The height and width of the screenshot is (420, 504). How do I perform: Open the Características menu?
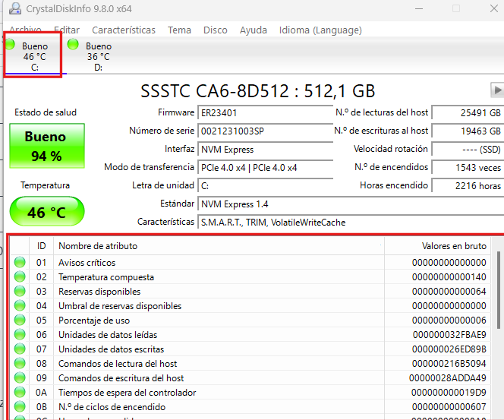(124, 30)
